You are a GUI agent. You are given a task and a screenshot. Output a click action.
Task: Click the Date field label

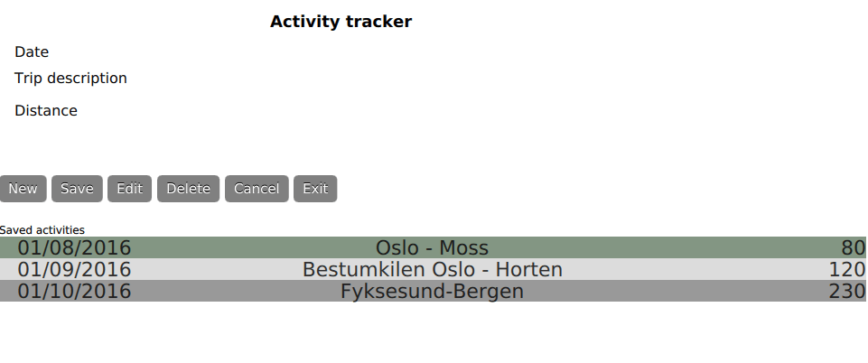32,52
